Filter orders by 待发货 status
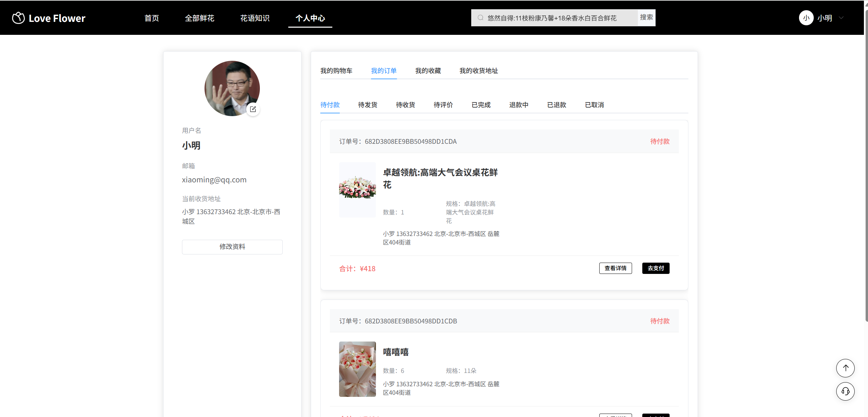The width and height of the screenshot is (868, 417). (367, 105)
